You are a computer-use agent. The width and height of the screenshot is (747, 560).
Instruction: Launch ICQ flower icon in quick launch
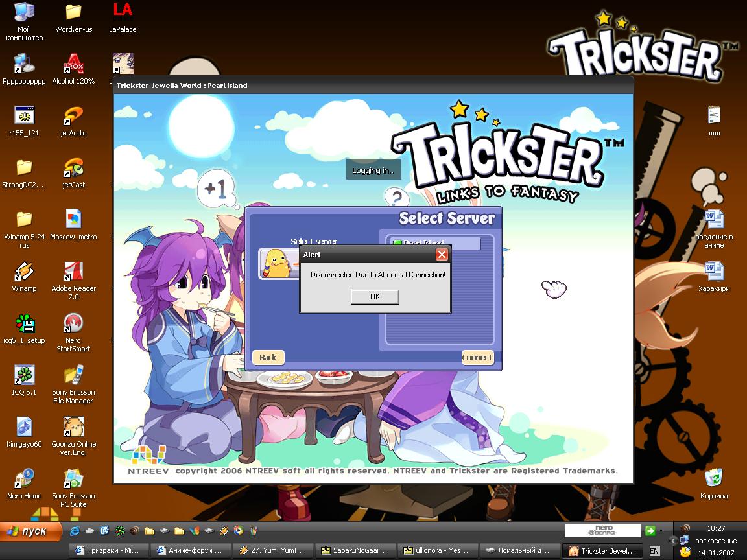(x=119, y=530)
